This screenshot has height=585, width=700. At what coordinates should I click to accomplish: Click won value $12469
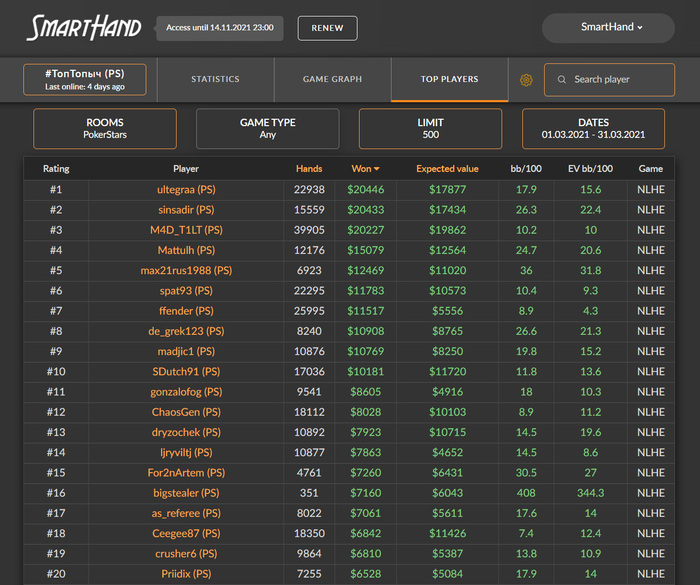coord(366,271)
